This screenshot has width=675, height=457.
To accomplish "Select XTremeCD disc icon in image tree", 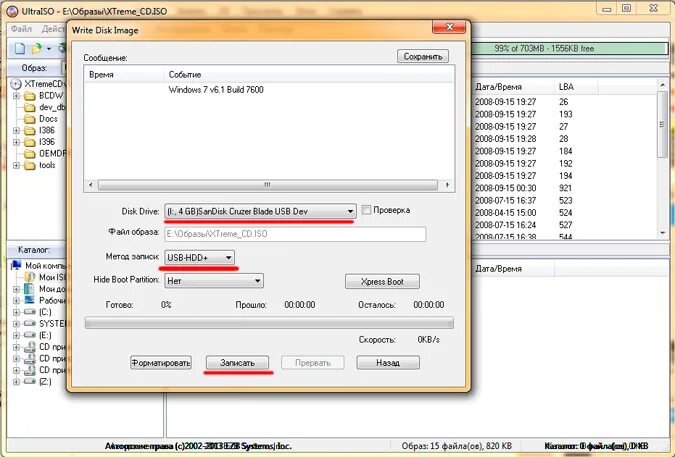I will pyautogui.click(x=16, y=84).
